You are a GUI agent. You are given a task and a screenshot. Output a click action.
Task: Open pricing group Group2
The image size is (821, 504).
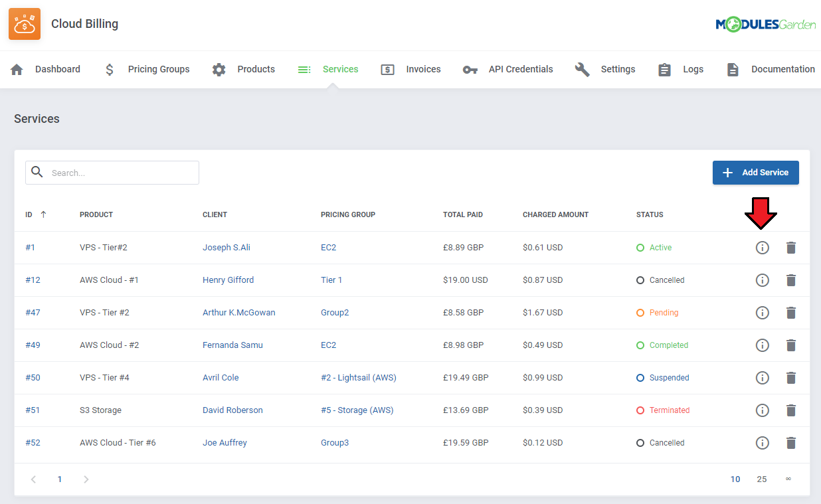[335, 313]
